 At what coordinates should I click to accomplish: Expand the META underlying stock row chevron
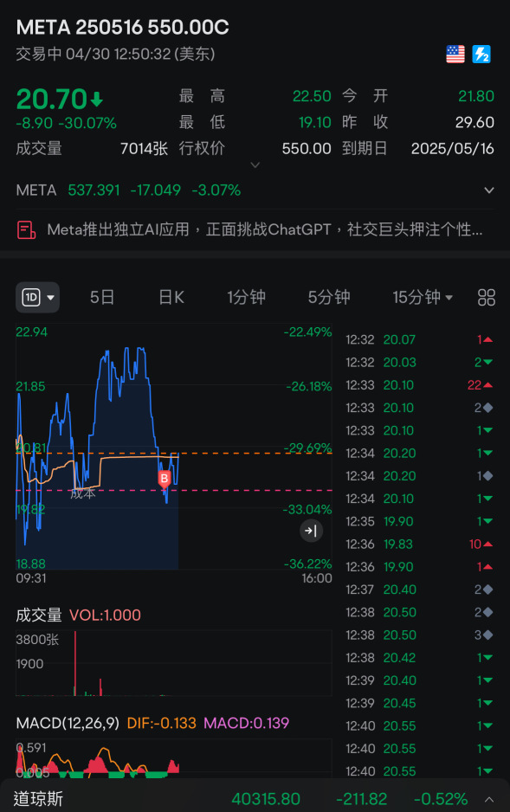(x=488, y=190)
